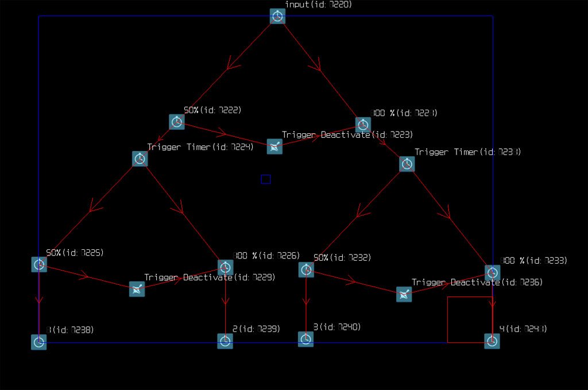Click the 'Trigger Timer (id: 7224)' label
588x390 pixels.
click(x=200, y=147)
